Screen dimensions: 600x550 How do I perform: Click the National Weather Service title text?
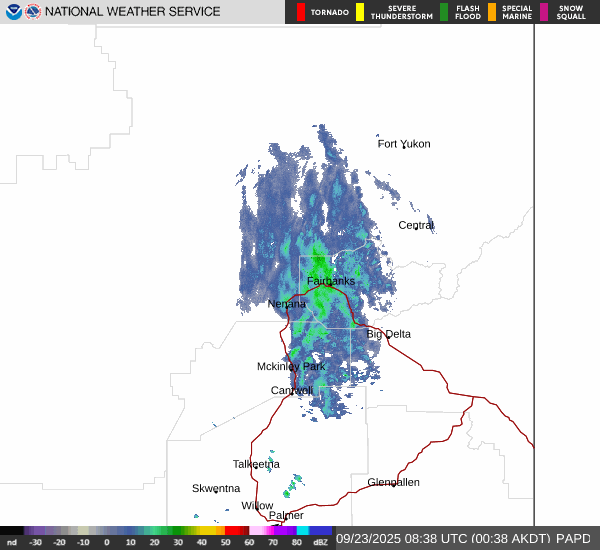point(132,12)
